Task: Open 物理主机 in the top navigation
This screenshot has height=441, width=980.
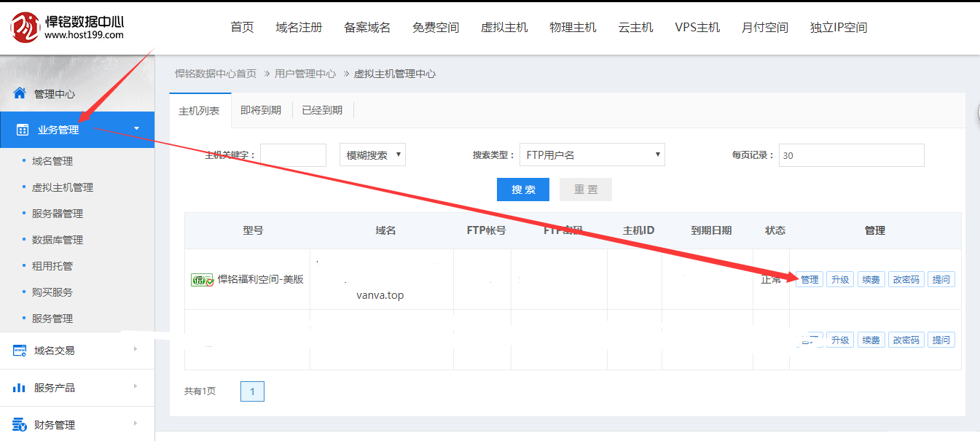Action: tap(573, 27)
